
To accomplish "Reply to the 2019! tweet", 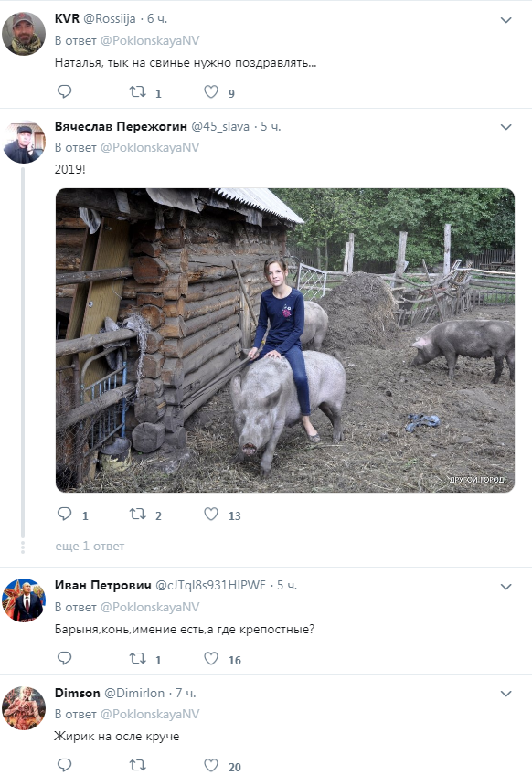I will [65, 514].
